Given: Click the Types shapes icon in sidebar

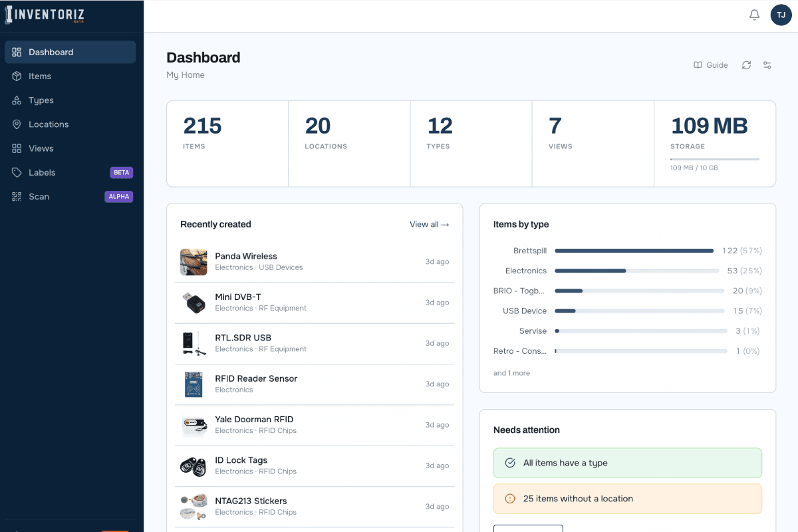Looking at the screenshot, I should click(x=17, y=100).
